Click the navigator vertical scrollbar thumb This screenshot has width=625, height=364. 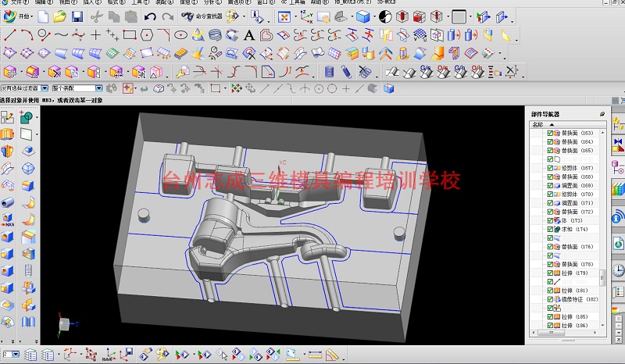602,278
